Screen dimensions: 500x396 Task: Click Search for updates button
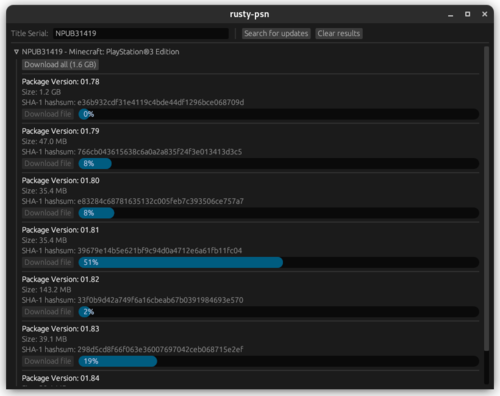(x=276, y=33)
